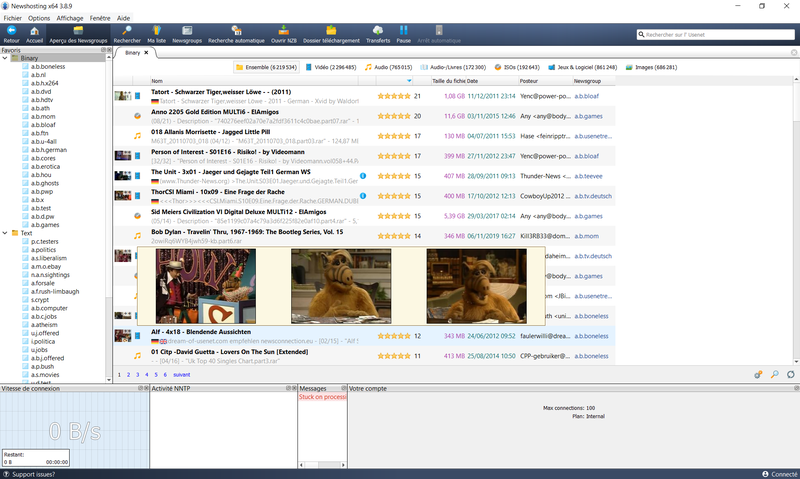800x479 pixels.
Task: Collapse the Text folder in Favoris
Action: [5, 233]
